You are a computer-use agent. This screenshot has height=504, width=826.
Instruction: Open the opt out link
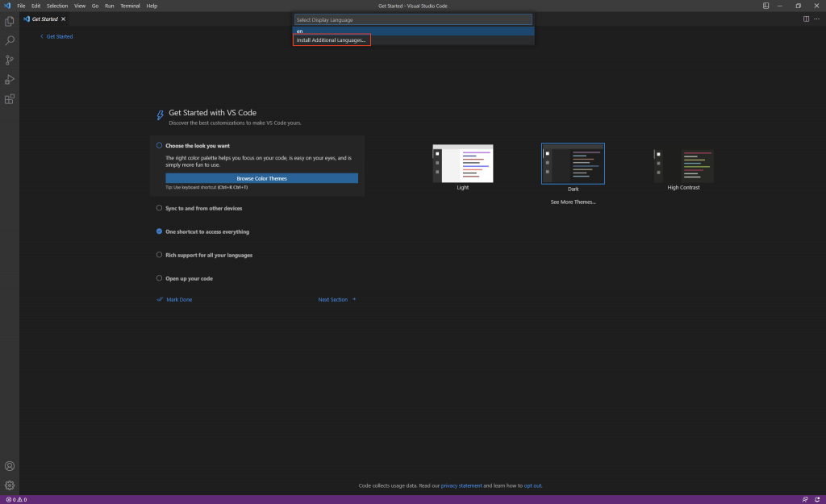(532, 485)
